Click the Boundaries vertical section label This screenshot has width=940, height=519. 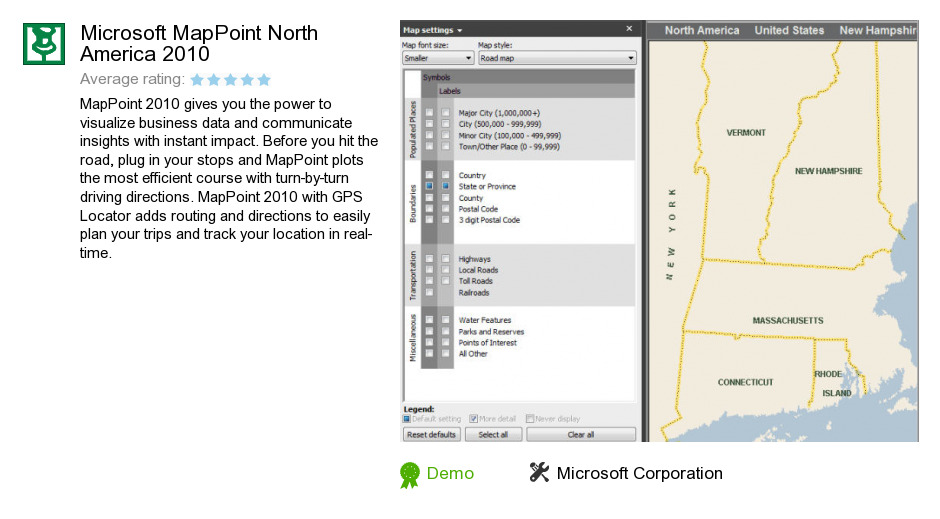412,204
